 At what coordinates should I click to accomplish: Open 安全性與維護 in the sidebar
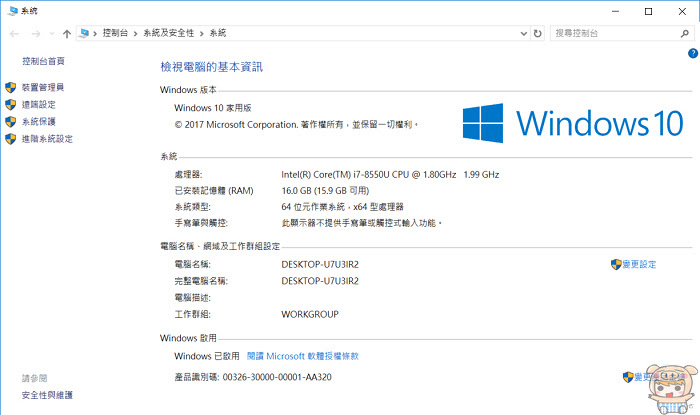coord(47,395)
